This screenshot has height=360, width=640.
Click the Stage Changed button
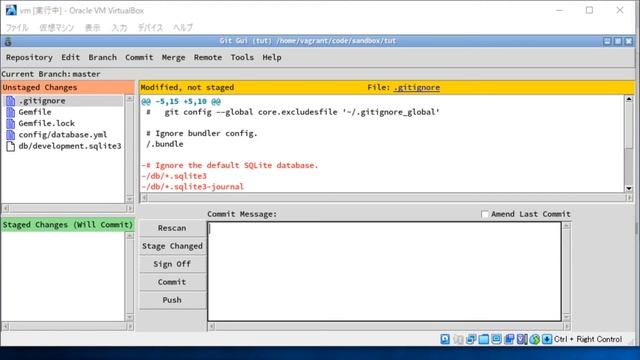coord(172,246)
